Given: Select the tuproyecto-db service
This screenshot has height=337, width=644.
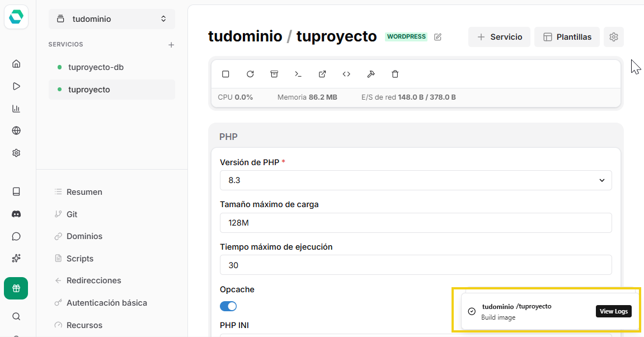Looking at the screenshot, I should tap(96, 67).
